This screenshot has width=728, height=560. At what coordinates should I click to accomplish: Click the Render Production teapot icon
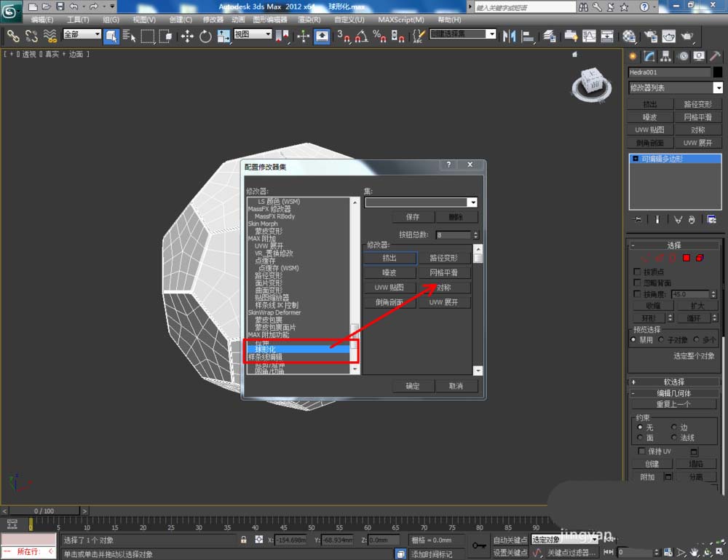[x=687, y=36]
